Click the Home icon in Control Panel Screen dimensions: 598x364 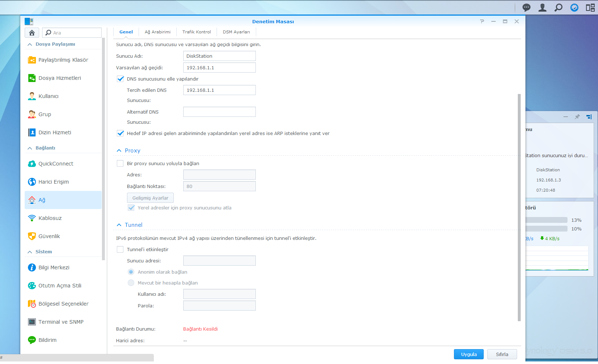(32, 33)
